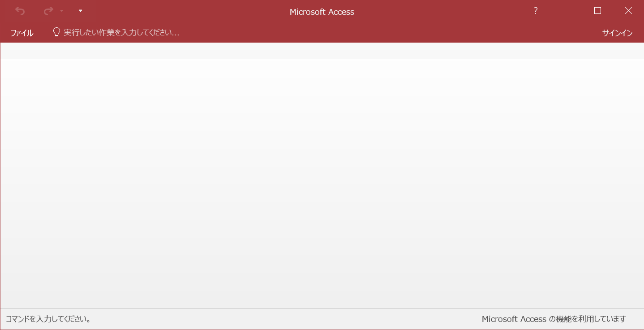644x330 pixels.
Task: Click the Microsoft Access 機能 status message
Action: coord(554,319)
